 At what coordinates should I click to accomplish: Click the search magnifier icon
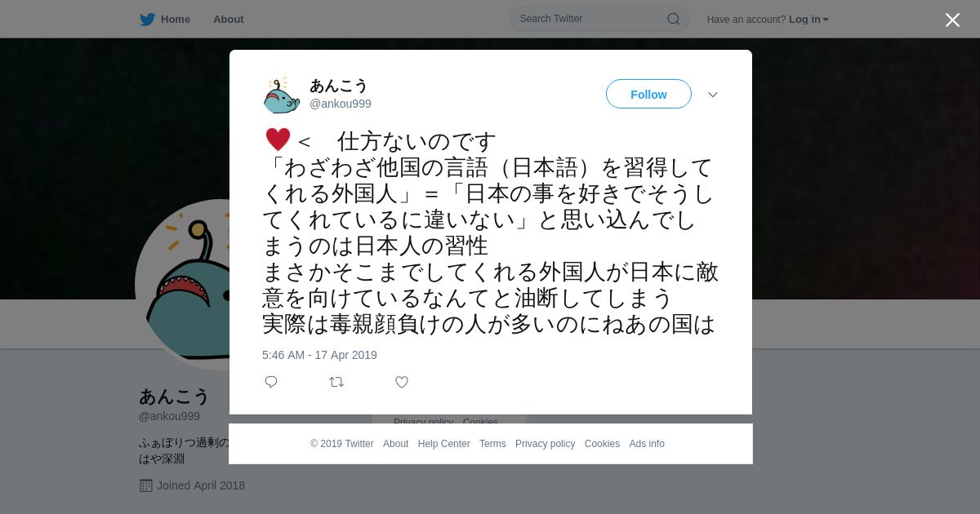pos(674,19)
